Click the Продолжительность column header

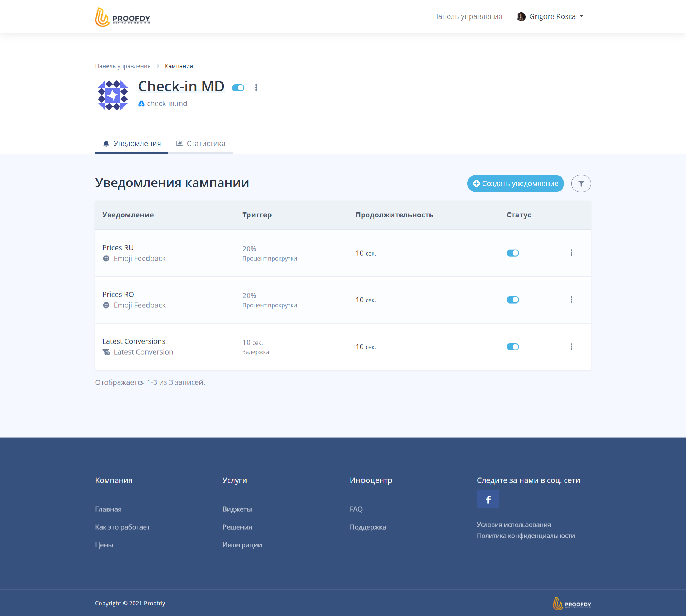(x=394, y=215)
